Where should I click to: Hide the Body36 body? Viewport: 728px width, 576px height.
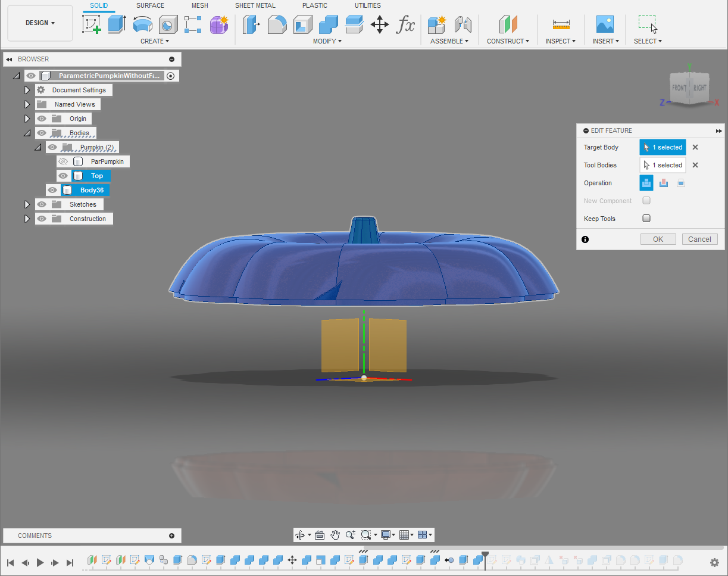click(52, 190)
